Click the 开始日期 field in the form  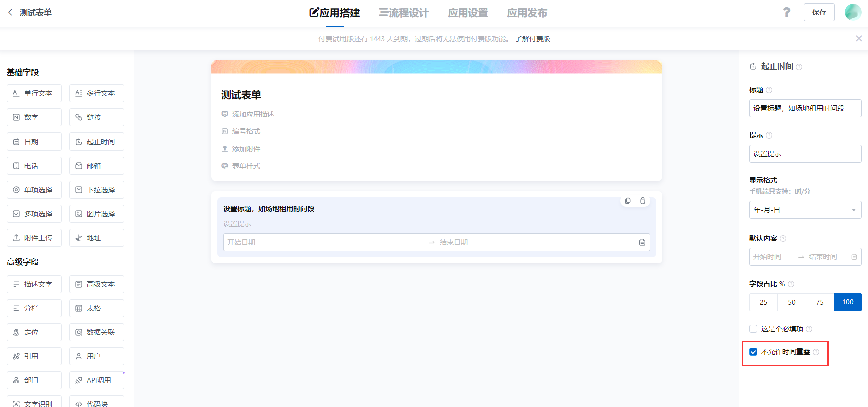(x=325, y=242)
